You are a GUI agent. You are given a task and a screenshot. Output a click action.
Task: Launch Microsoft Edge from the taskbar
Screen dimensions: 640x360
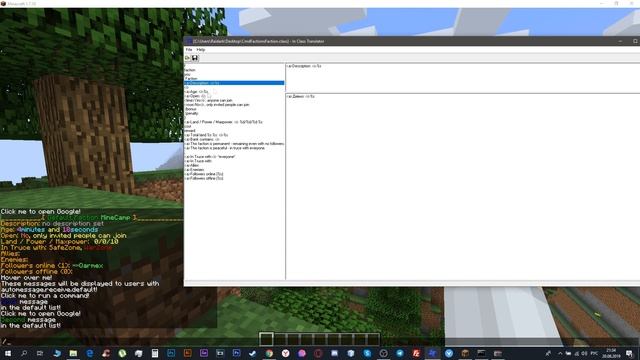[89, 353]
